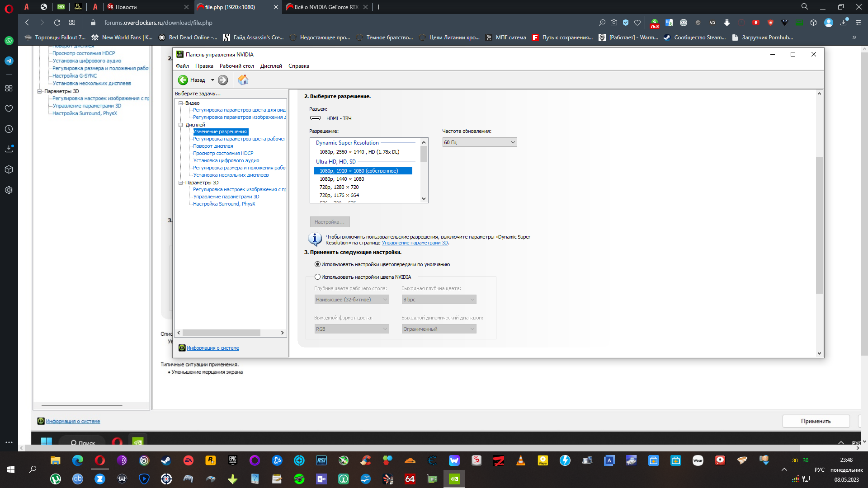Select default color transfer settings radio button
The width and height of the screenshot is (868, 488).
pos(317,264)
